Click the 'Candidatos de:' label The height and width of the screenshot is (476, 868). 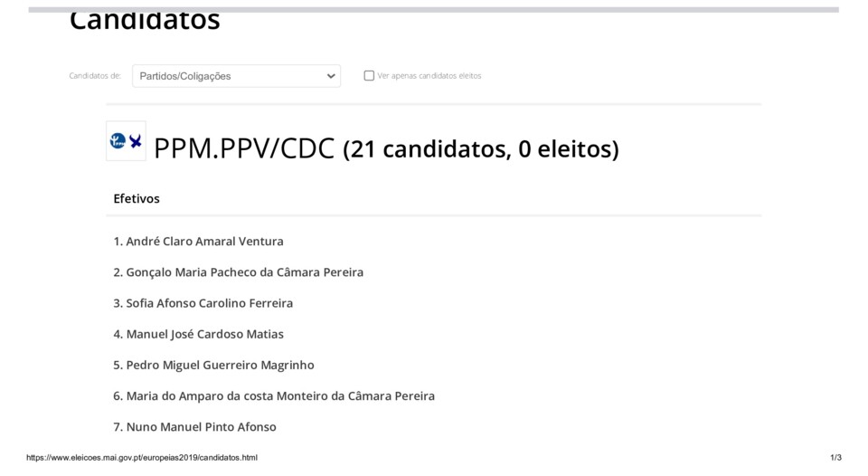point(95,76)
